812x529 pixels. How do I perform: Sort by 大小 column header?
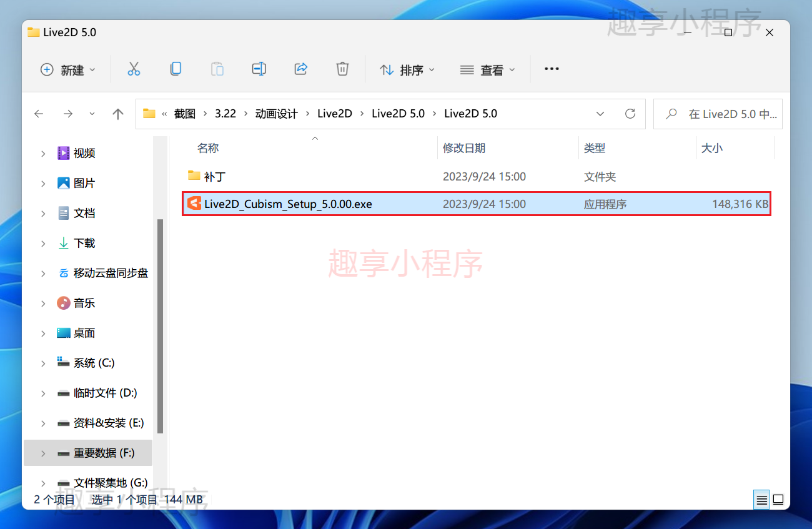click(712, 148)
